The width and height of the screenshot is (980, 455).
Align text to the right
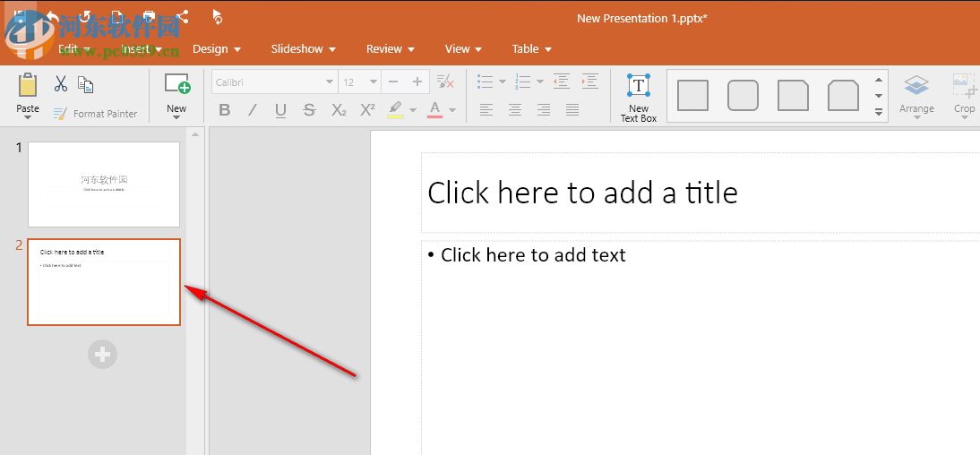click(x=544, y=110)
